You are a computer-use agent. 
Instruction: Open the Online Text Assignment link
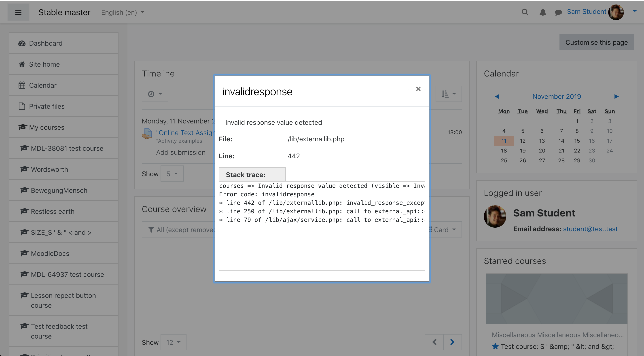pos(186,133)
